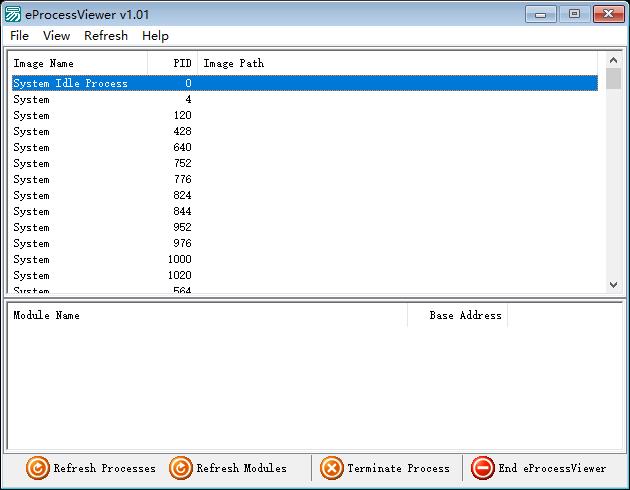The image size is (630, 490).
Task: Open the File menu
Action: click(19, 36)
